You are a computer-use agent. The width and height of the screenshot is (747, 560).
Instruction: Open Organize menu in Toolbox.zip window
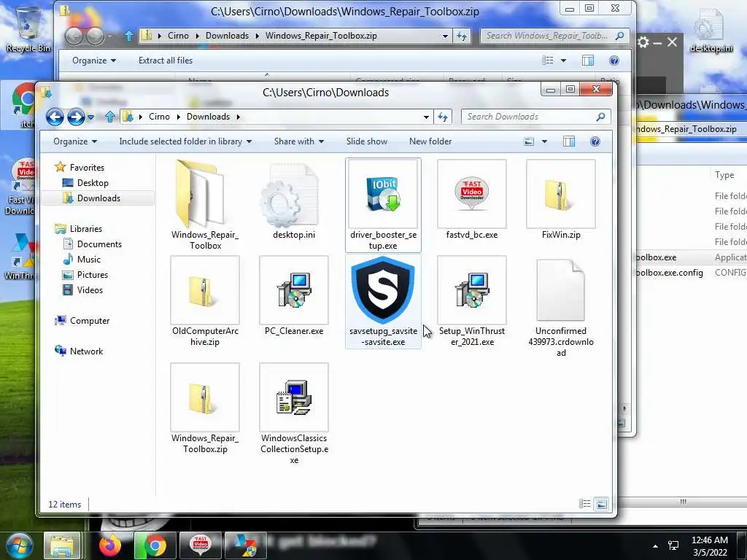[94, 61]
